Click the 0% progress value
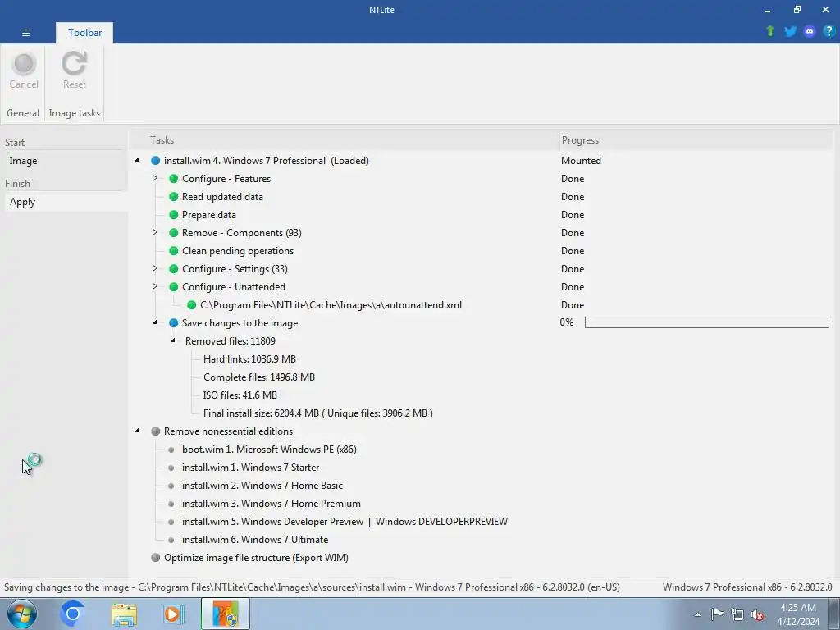Screen dimensions: 840x630 [x=567, y=322]
